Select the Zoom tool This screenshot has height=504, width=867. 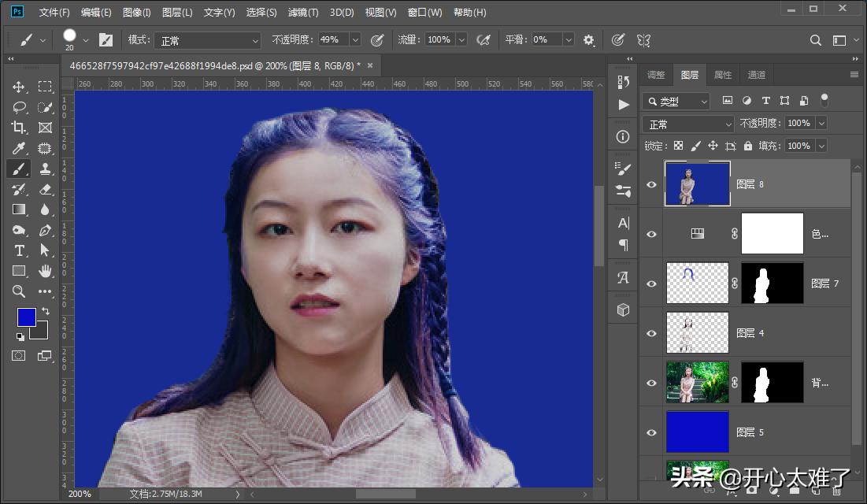(17, 291)
